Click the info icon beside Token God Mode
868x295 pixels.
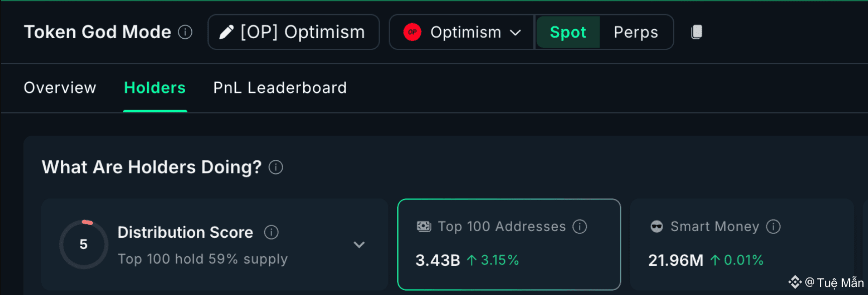pos(185,32)
